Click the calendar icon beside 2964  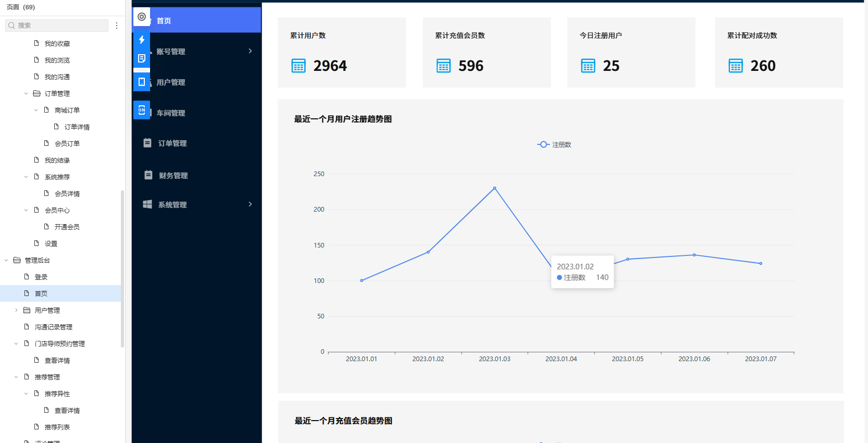[x=299, y=66]
